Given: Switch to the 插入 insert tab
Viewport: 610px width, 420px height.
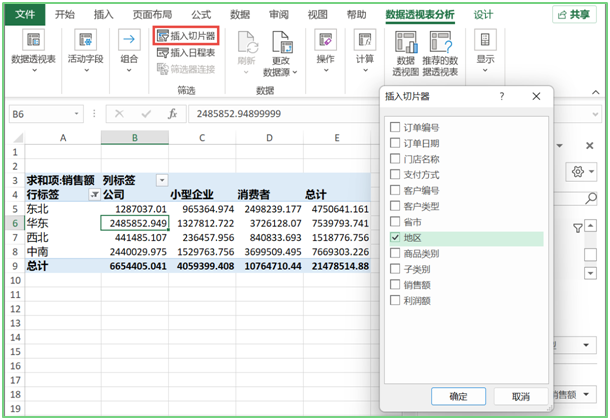Looking at the screenshot, I should 103,15.
